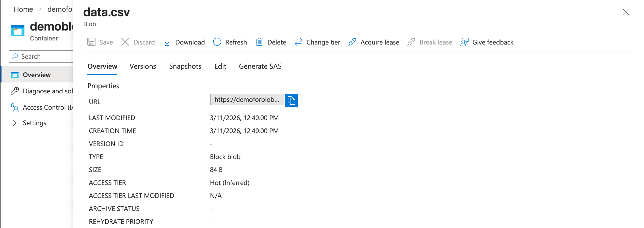Go to the Edit tab
The height and width of the screenshot is (228, 644).
220,66
